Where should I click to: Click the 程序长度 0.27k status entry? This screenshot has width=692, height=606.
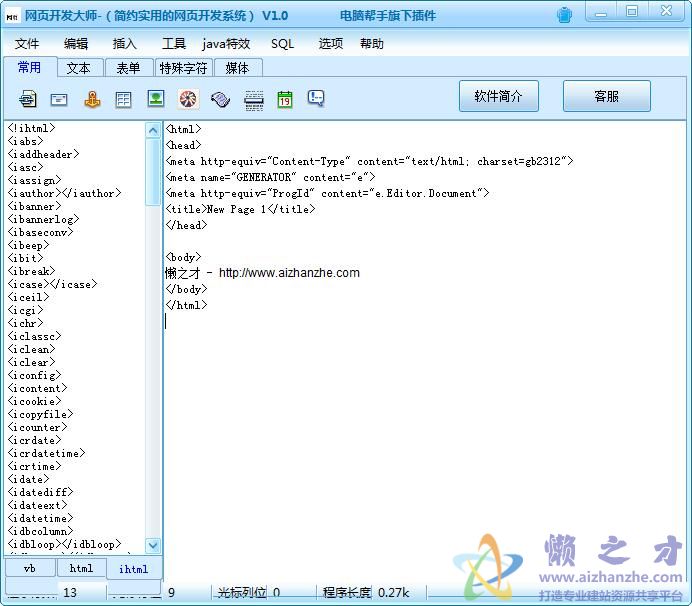pos(366,592)
